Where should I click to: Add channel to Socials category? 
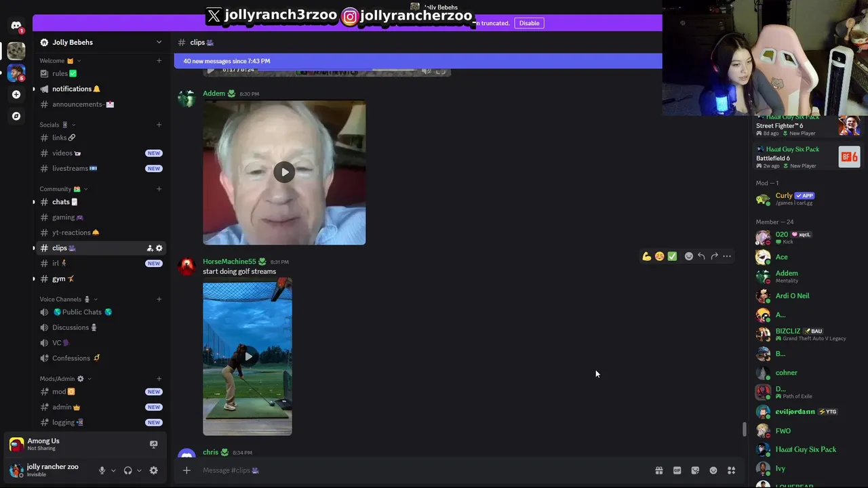[x=159, y=125]
